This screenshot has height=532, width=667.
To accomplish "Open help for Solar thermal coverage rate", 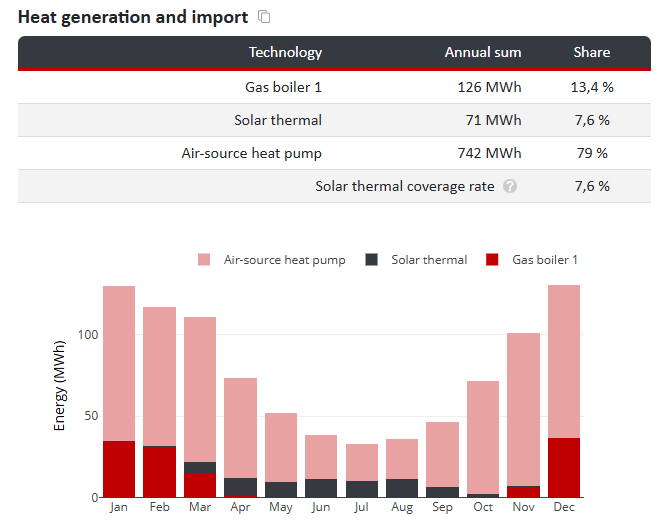I will (x=510, y=186).
